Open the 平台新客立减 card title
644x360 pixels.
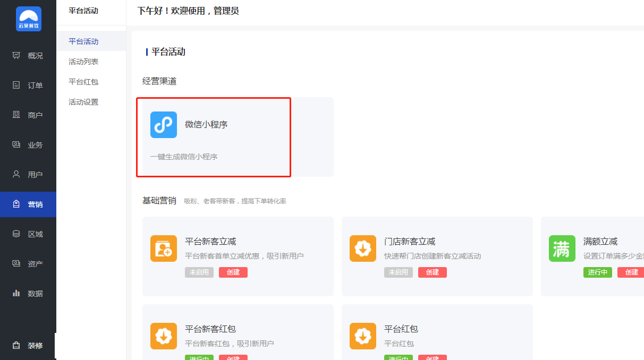pyautogui.click(x=210, y=242)
